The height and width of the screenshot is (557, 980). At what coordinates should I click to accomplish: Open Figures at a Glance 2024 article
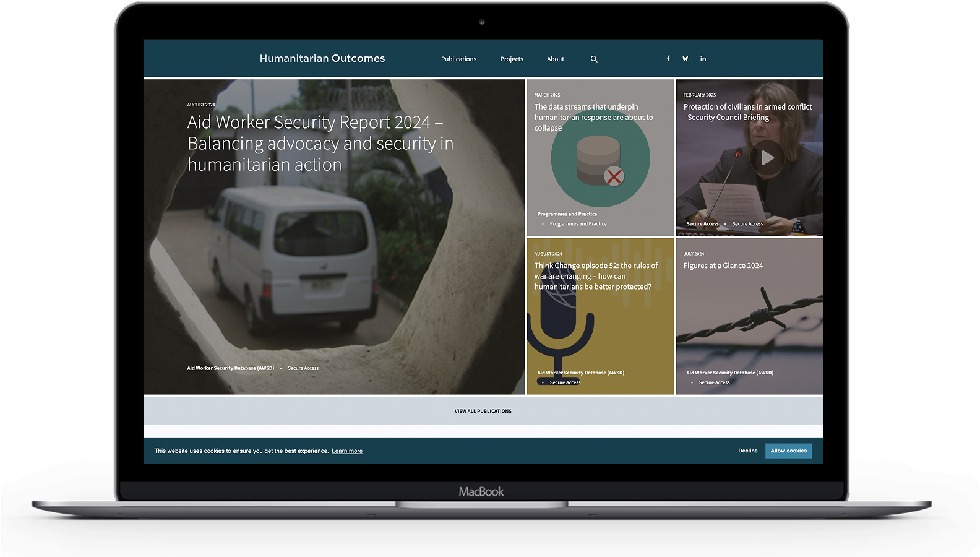tap(723, 266)
